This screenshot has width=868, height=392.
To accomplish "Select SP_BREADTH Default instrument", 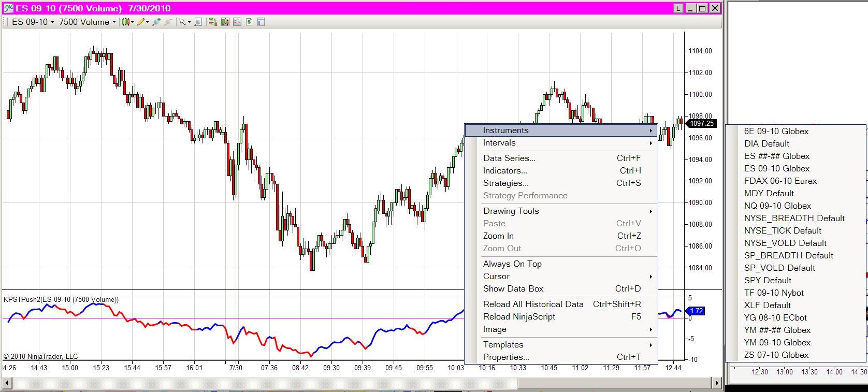I will pos(796,256).
